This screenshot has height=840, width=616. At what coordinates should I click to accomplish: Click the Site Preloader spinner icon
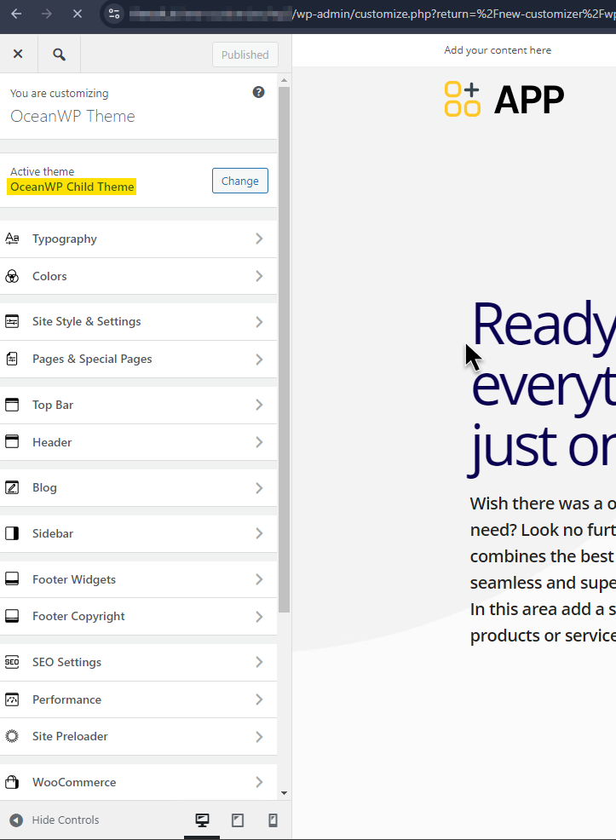click(x=12, y=736)
